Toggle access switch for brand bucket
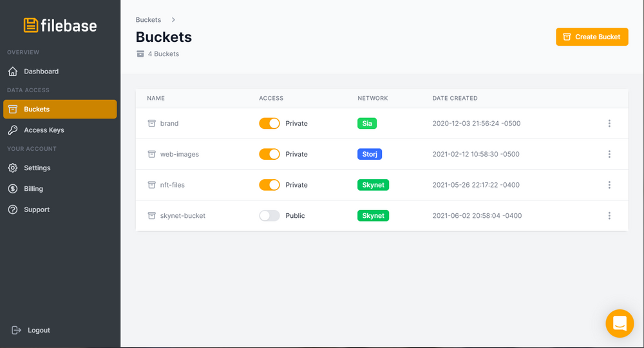644x348 pixels. click(x=269, y=123)
